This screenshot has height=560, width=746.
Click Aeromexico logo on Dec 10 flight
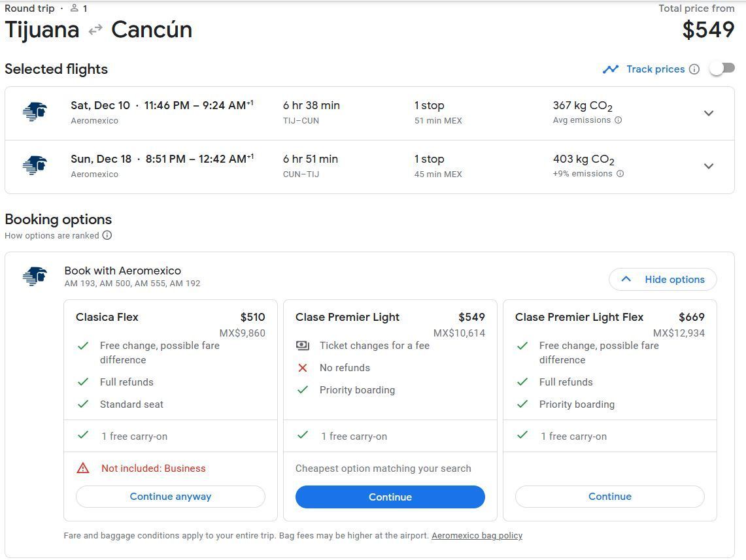pyautogui.click(x=35, y=112)
